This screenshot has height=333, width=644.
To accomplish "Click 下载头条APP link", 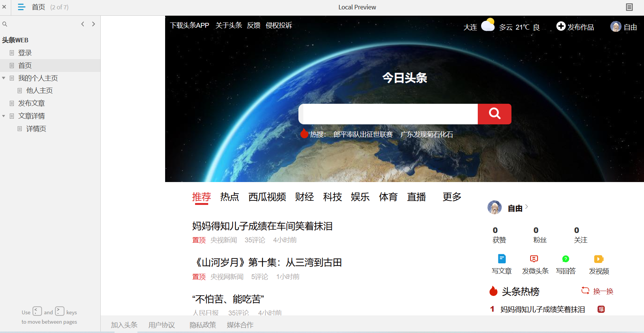I will point(189,25).
